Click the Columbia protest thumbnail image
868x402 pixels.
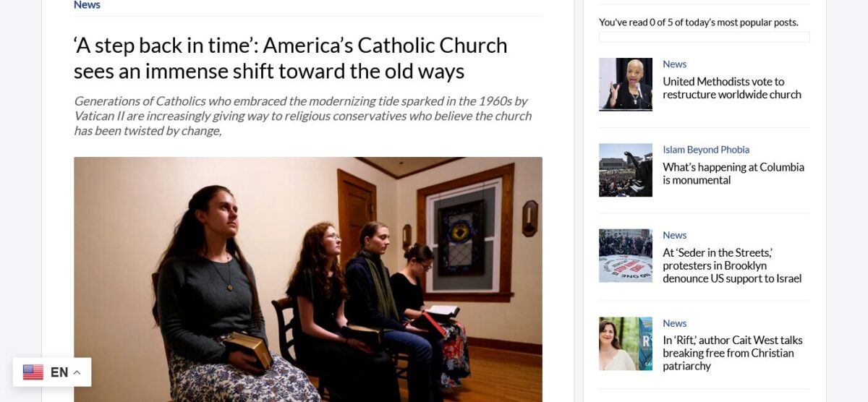point(626,170)
